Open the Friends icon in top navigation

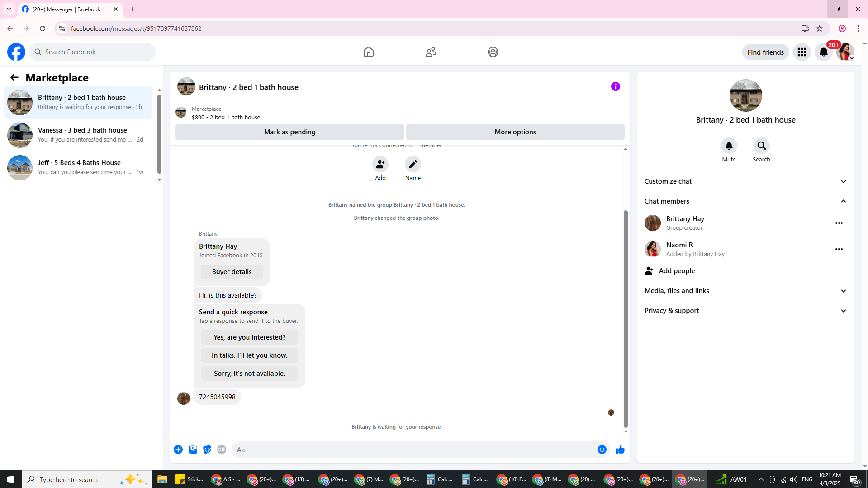point(431,52)
